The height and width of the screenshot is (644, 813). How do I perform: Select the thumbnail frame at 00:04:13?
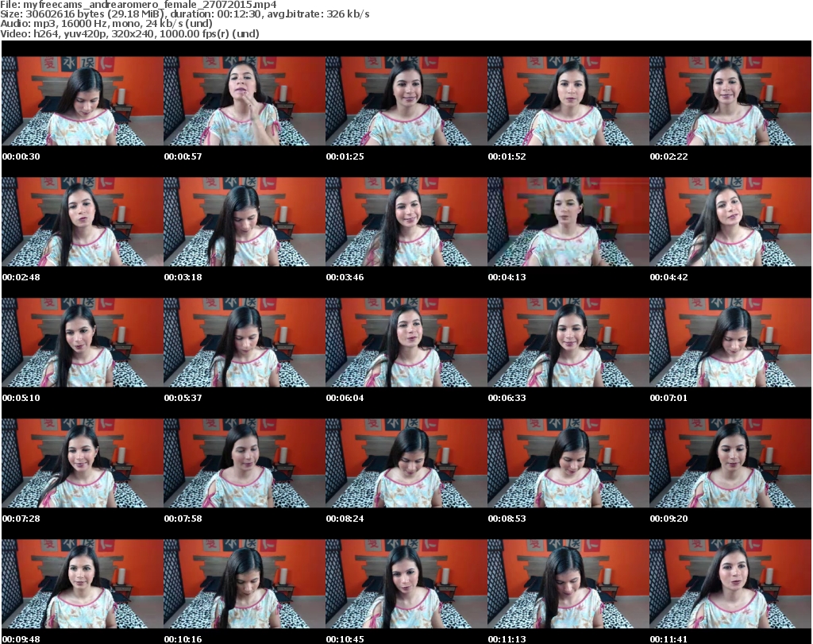tap(568, 222)
